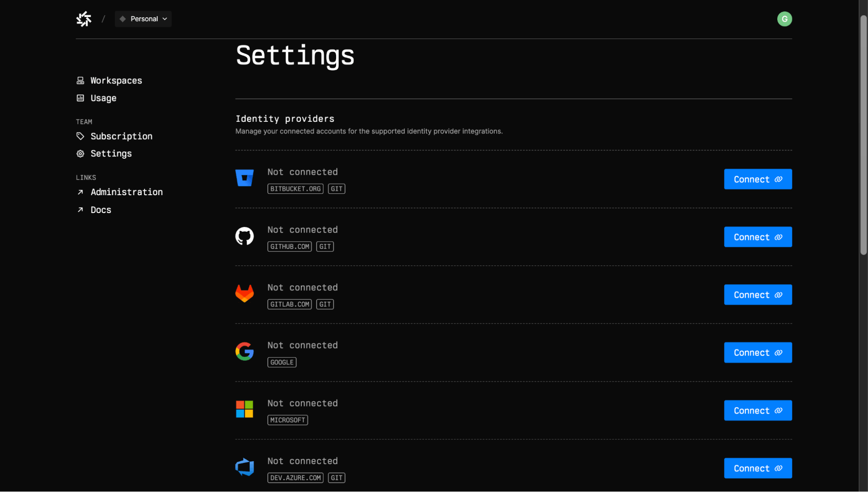Connect the dev.azure.com account
Screen dimensions: 868x492
point(758,468)
